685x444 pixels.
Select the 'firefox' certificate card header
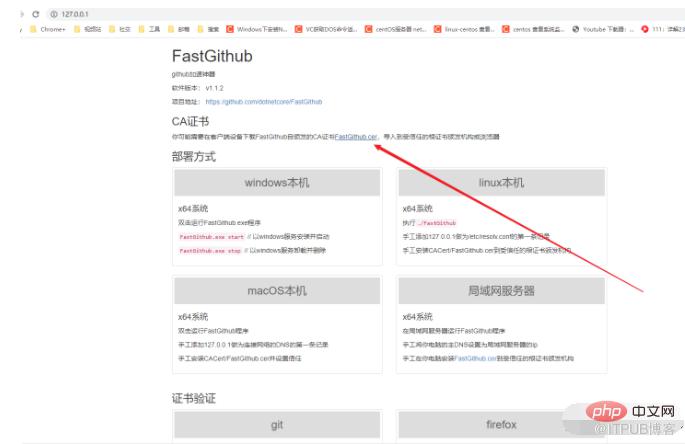[502, 425]
